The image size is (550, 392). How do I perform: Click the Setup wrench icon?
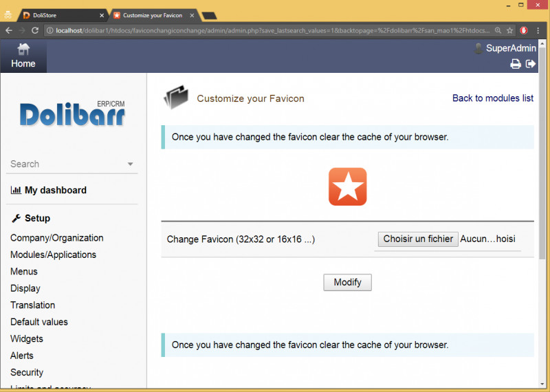[x=16, y=218]
